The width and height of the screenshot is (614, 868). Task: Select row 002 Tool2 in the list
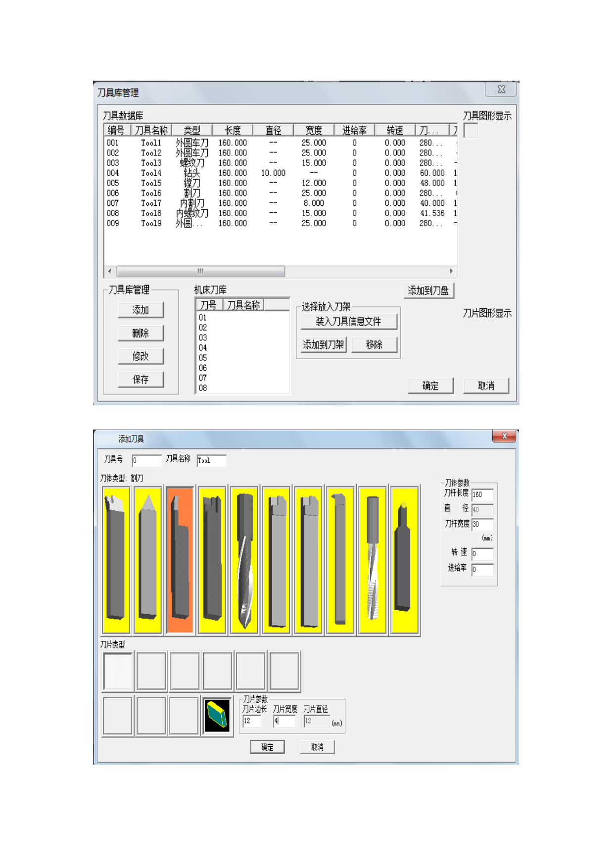point(281,153)
